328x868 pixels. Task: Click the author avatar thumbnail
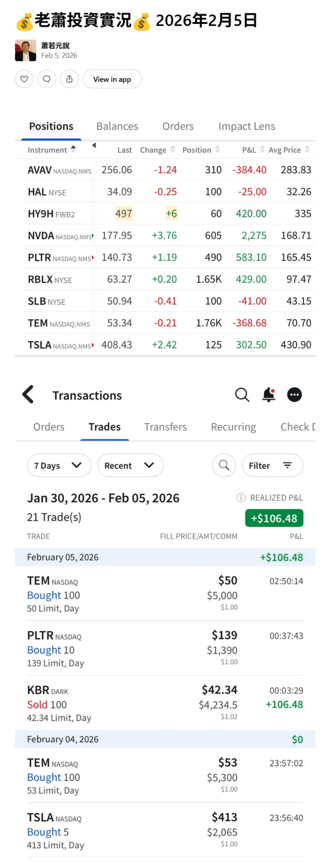[25, 51]
